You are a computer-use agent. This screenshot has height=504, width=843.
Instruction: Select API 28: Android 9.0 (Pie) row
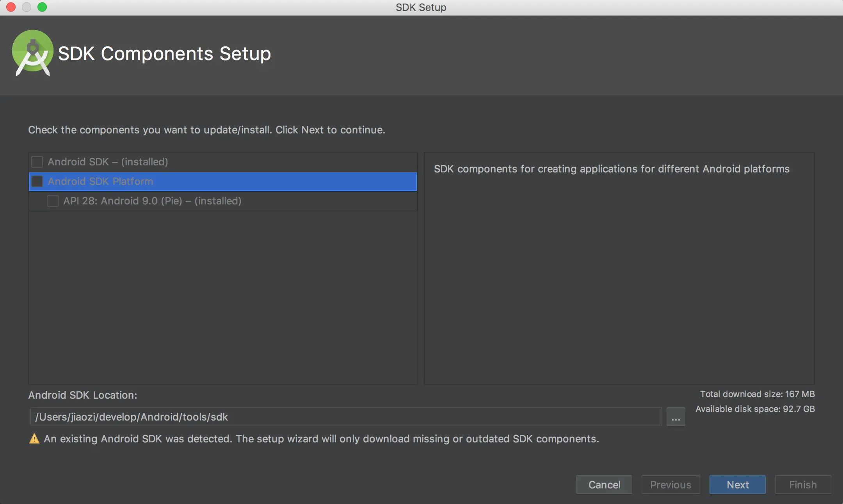(152, 201)
